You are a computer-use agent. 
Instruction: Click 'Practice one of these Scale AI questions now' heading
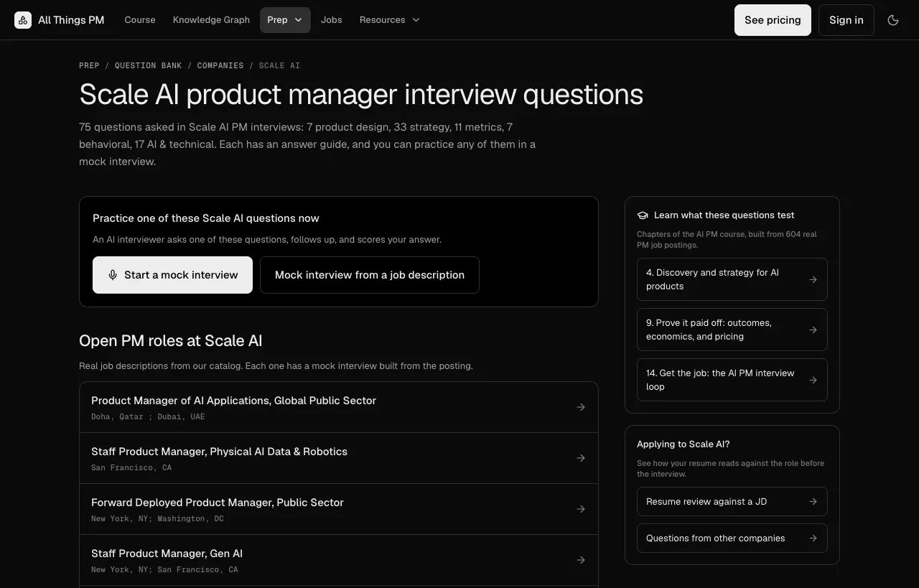coord(206,218)
